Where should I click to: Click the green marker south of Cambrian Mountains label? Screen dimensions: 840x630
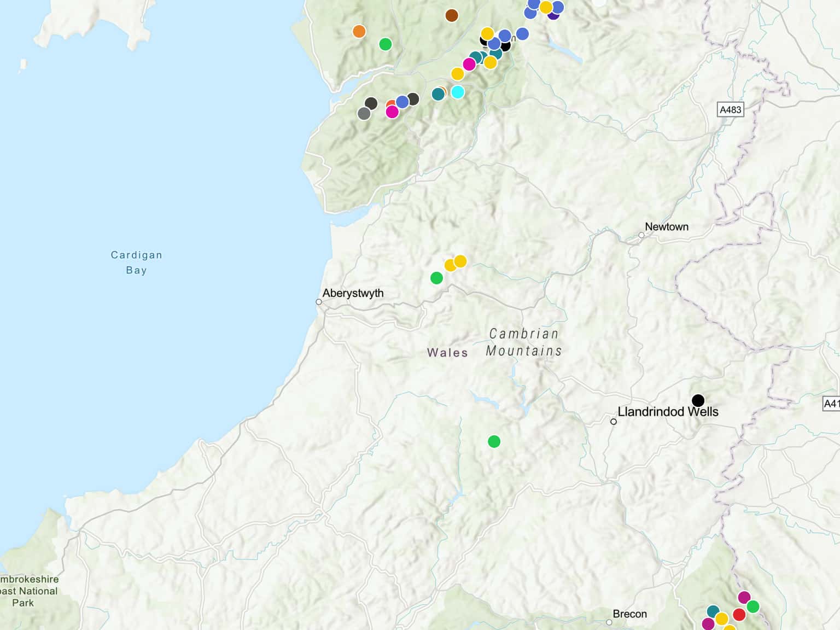click(494, 441)
